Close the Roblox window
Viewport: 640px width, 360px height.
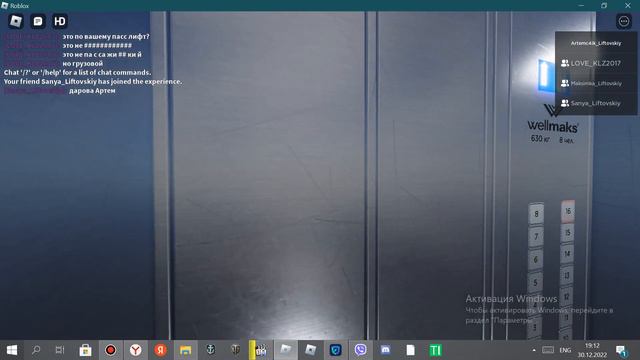(628, 5)
